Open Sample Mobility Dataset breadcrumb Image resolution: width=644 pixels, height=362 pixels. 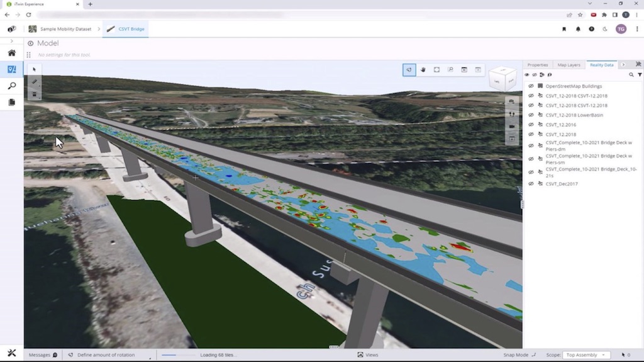(x=60, y=29)
